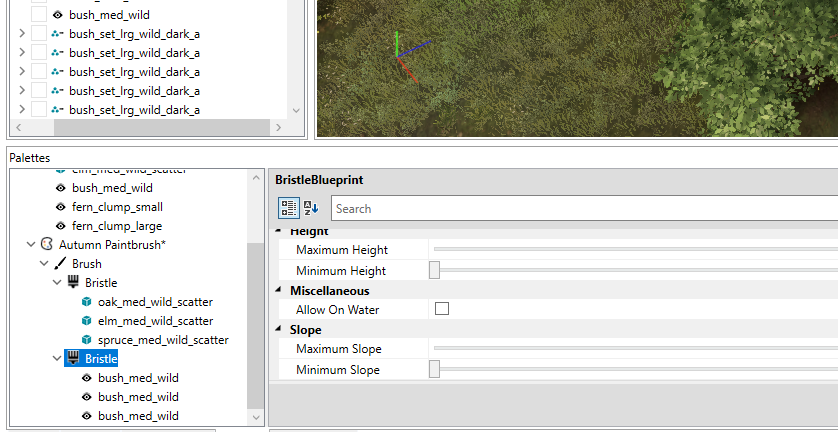Click the Minimum Height property label
This screenshot has height=432, width=838.
pos(341,271)
